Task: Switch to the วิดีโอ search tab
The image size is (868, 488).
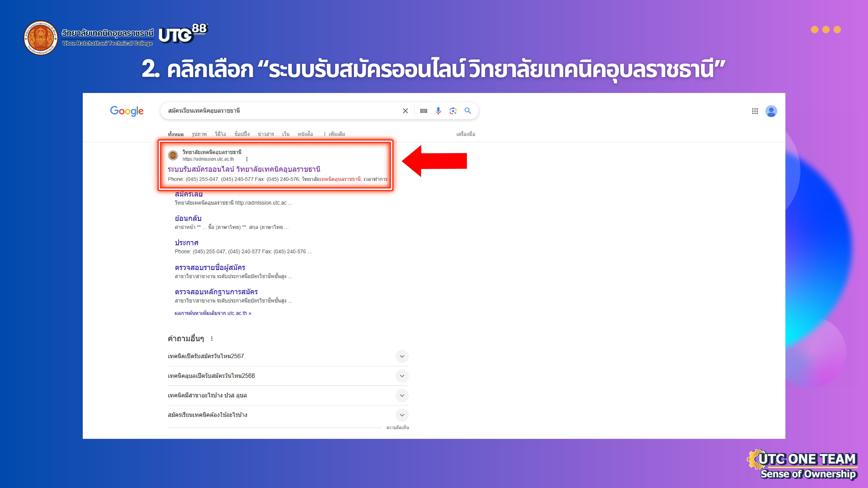Action: point(220,134)
